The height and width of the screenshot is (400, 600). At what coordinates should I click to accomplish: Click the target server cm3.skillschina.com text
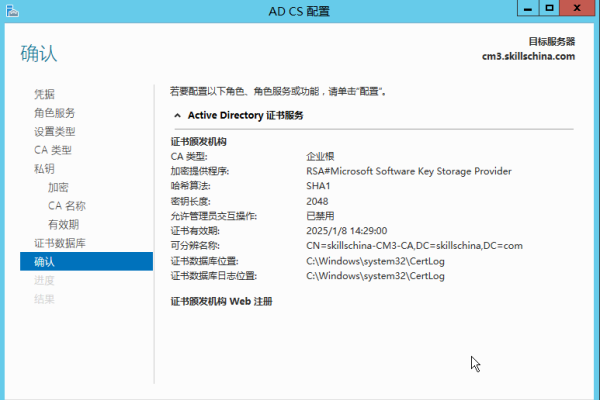pyautogui.click(x=528, y=56)
